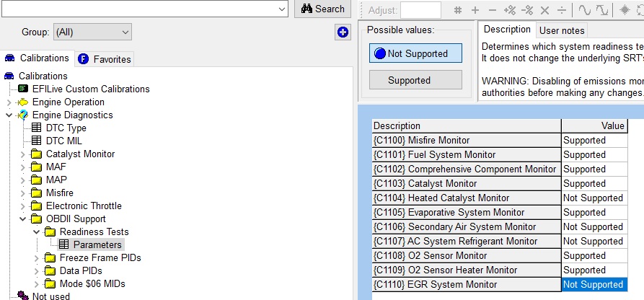644x300 pixels.
Task: Select the DTC MIL tree item
Action: click(x=63, y=141)
